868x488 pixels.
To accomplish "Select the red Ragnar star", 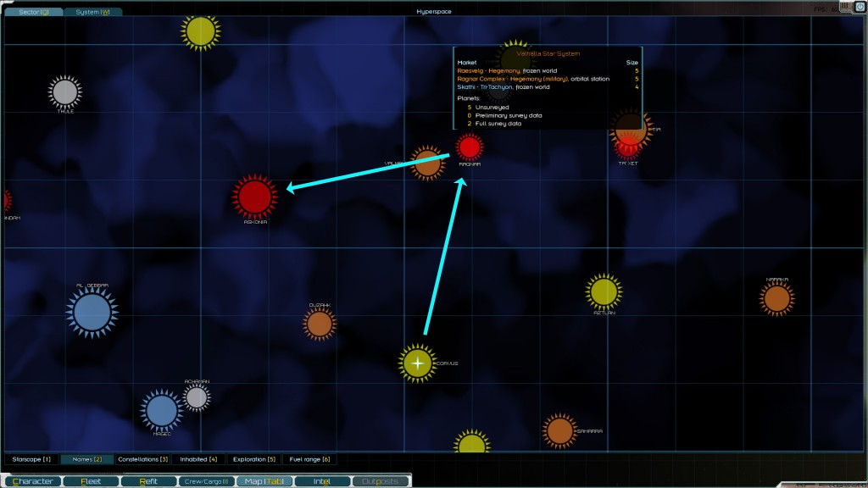I will pos(470,147).
